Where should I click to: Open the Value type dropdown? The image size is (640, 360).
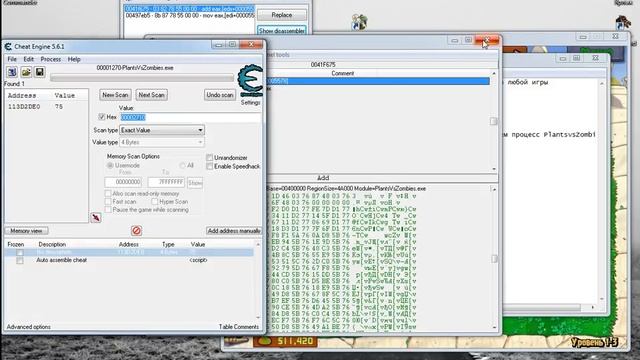162,142
